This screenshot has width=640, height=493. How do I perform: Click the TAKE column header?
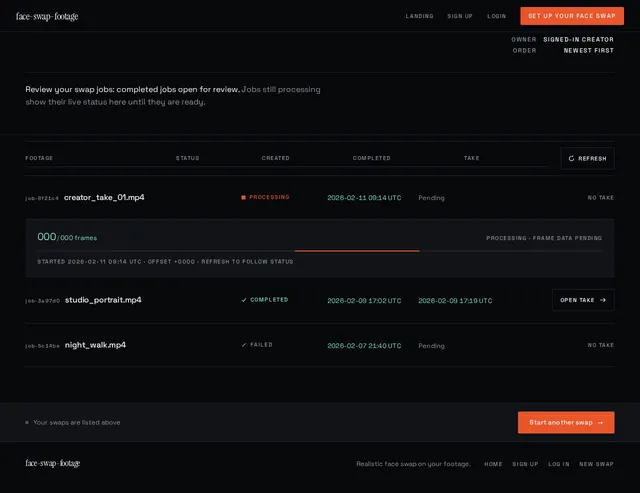point(471,158)
